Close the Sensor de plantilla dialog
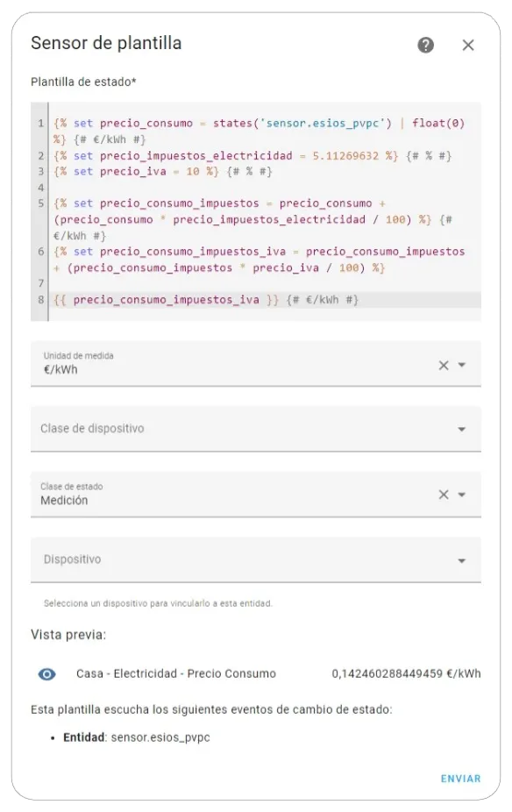The image size is (512, 812). (468, 46)
